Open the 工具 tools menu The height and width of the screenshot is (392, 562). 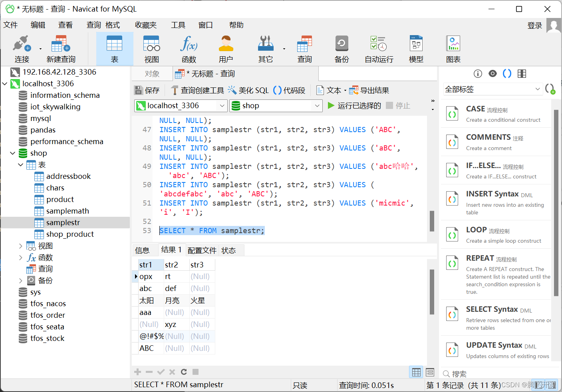(178, 25)
